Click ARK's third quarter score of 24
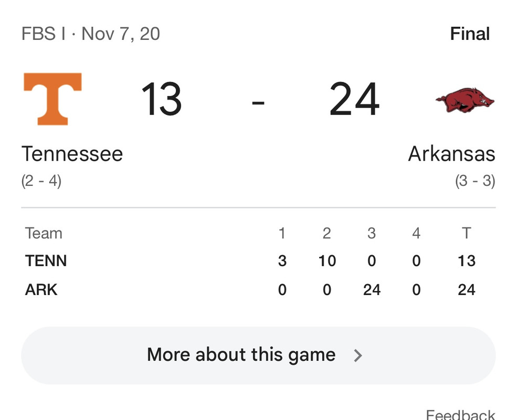 [x=372, y=290]
